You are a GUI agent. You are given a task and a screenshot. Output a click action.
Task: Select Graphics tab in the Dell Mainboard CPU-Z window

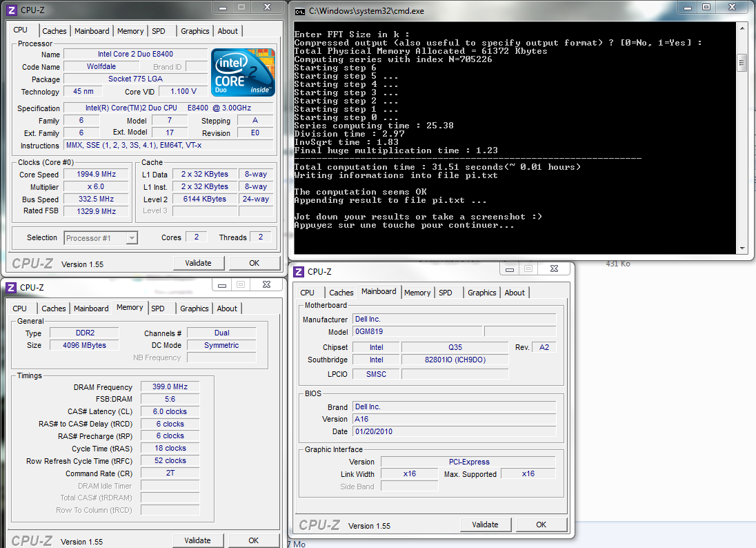(482, 293)
